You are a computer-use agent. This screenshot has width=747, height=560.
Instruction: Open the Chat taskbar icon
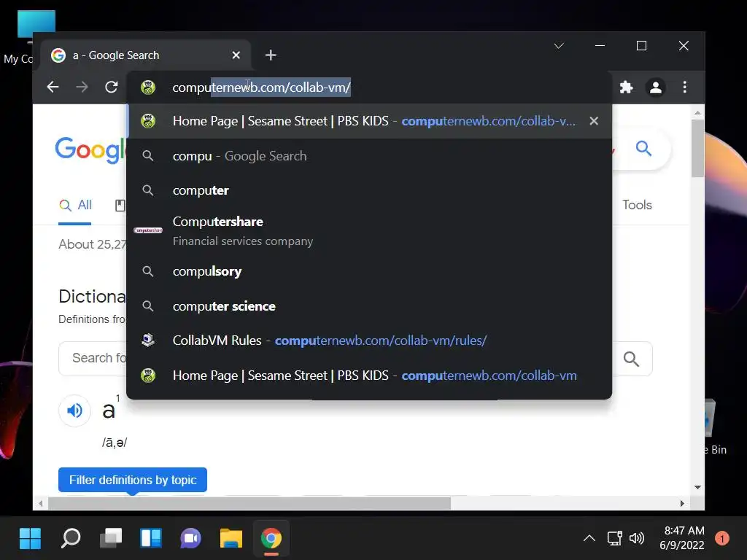click(x=191, y=538)
